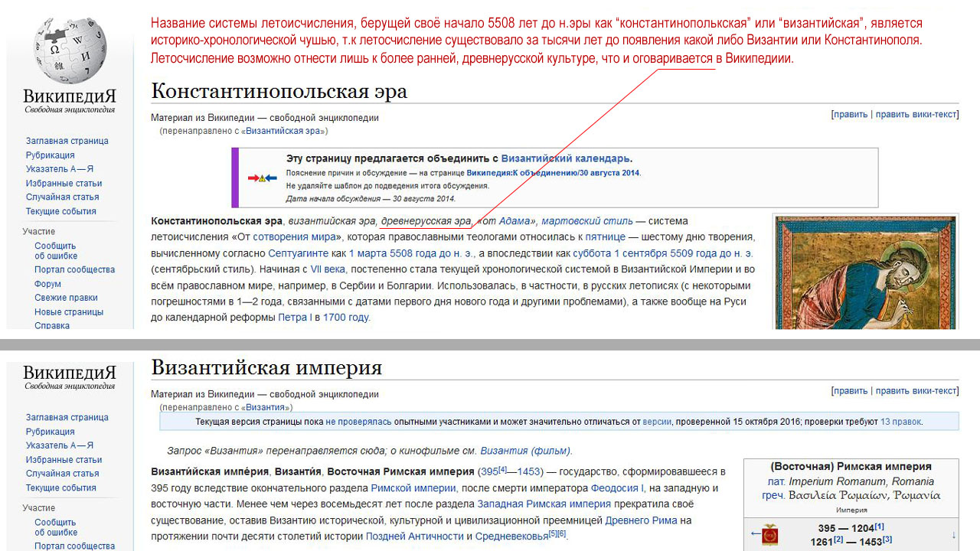
Task: Open the Поздней Античности link
Action: click(x=414, y=536)
